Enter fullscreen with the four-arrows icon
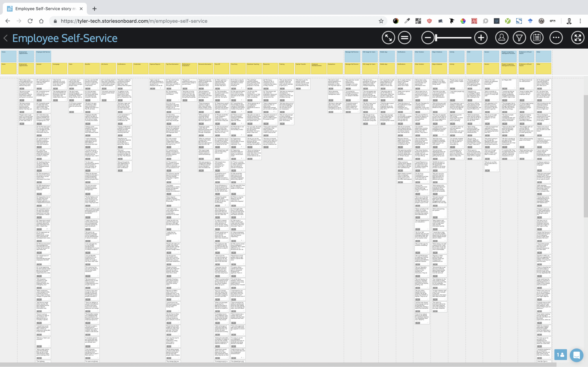 (x=578, y=38)
